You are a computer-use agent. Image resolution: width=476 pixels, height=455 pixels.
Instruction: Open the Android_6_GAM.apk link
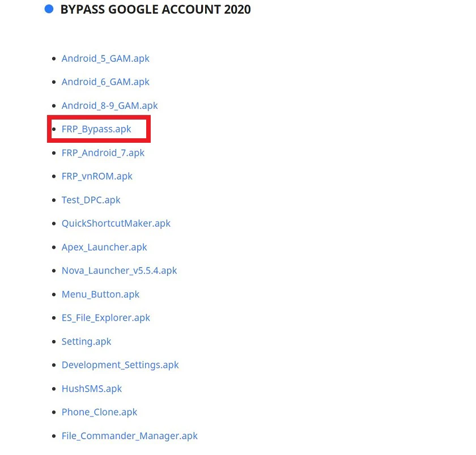[x=105, y=82]
